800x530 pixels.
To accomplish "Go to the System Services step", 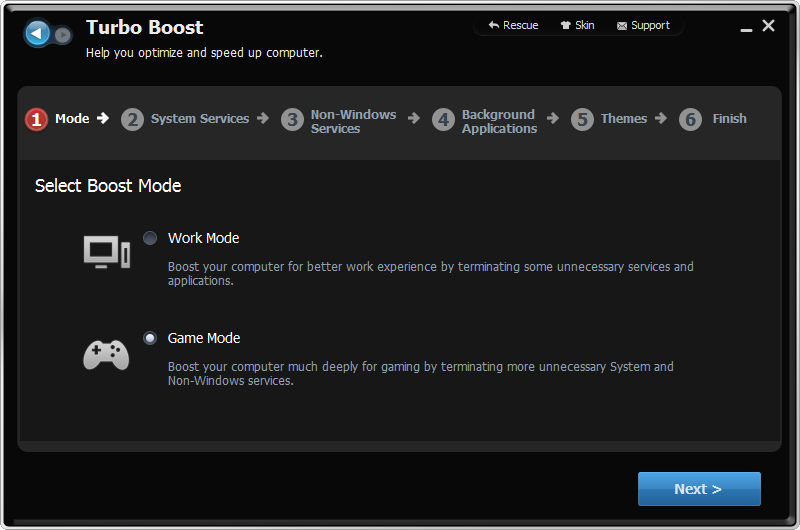I will [199, 119].
